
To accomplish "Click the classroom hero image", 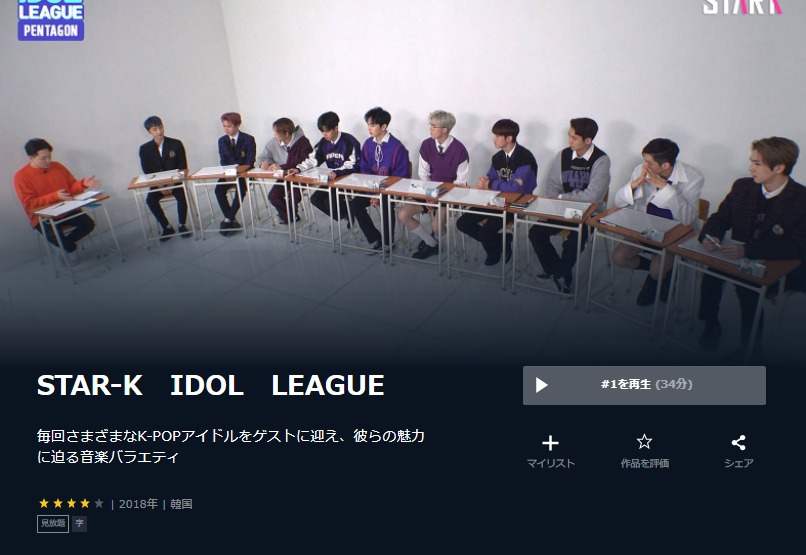I will click(x=403, y=180).
